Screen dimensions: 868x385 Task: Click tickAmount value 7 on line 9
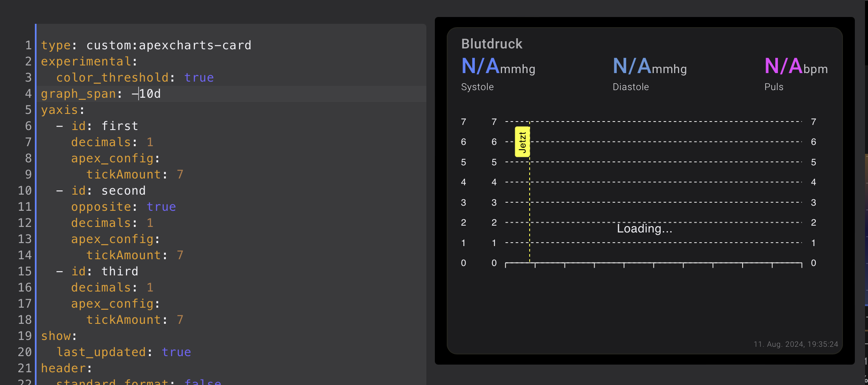coord(180,175)
